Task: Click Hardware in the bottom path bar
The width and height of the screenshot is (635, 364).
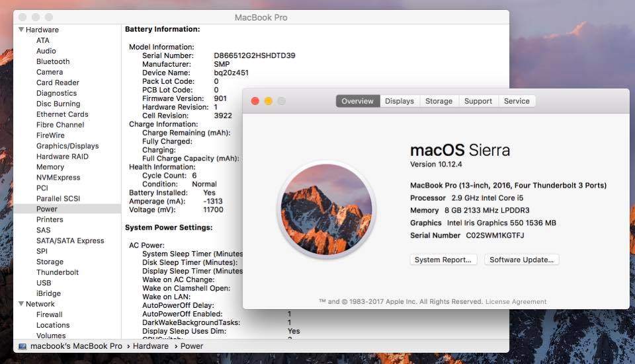Action: [x=151, y=346]
